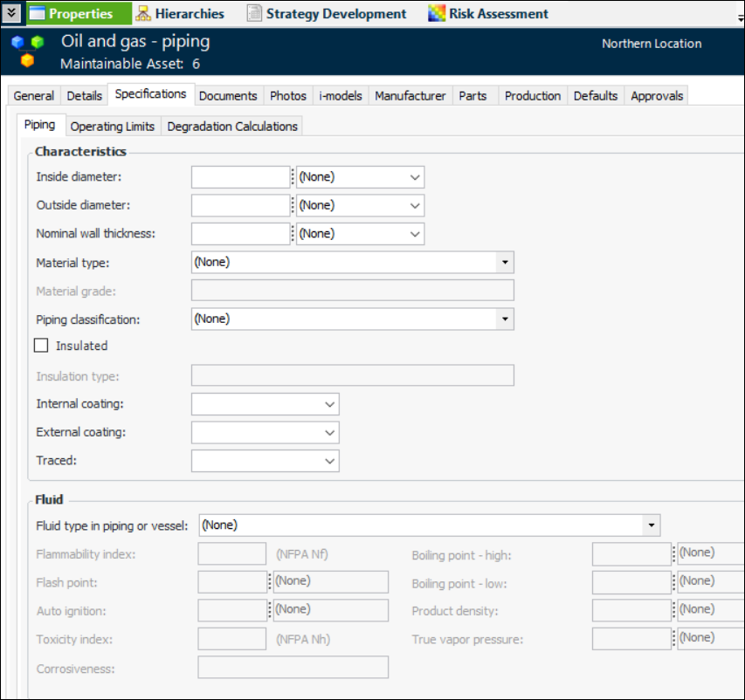
Task: Switch to Degradation Calculations sub-tab
Action: pos(232,127)
